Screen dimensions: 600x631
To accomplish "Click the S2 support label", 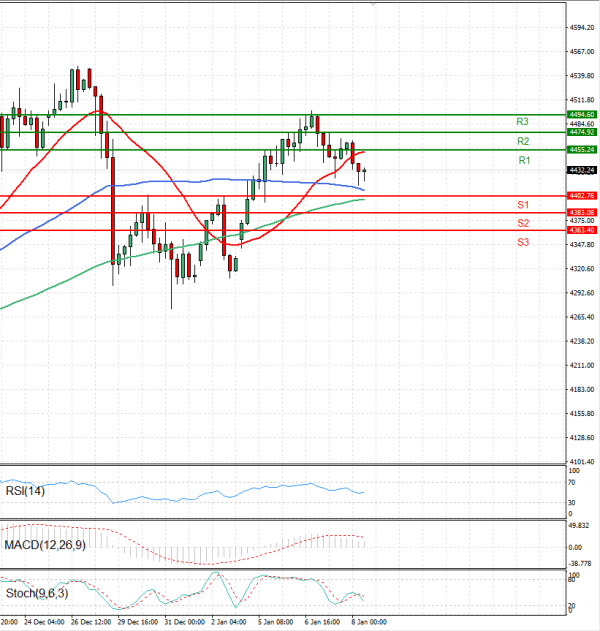I will pos(523,222).
